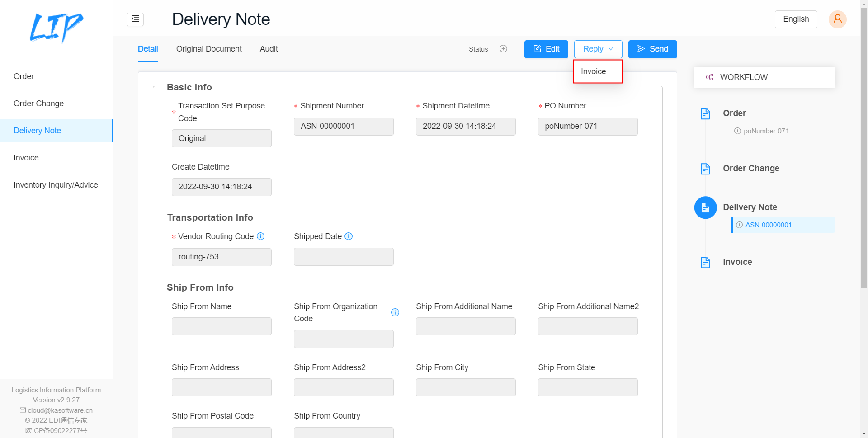Click the vertical page scrollbar
The width and height of the screenshot is (868, 438).
864,148
